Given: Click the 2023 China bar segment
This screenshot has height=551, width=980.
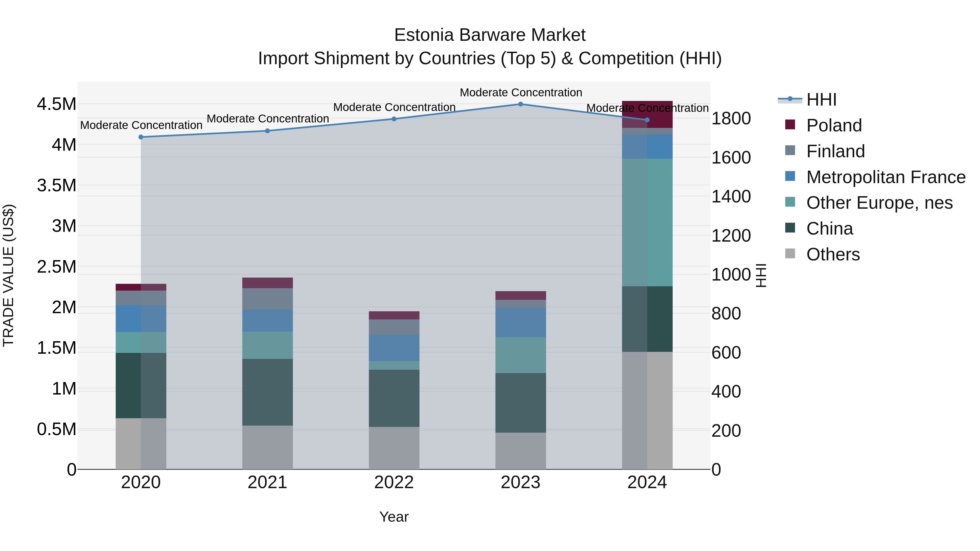Looking at the screenshot, I should 520,403.
